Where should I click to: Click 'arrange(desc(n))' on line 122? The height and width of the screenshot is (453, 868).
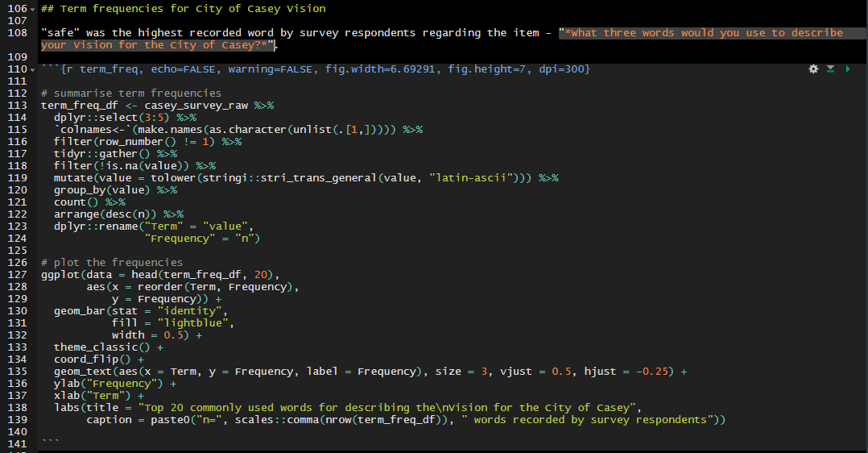click(x=105, y=214)
